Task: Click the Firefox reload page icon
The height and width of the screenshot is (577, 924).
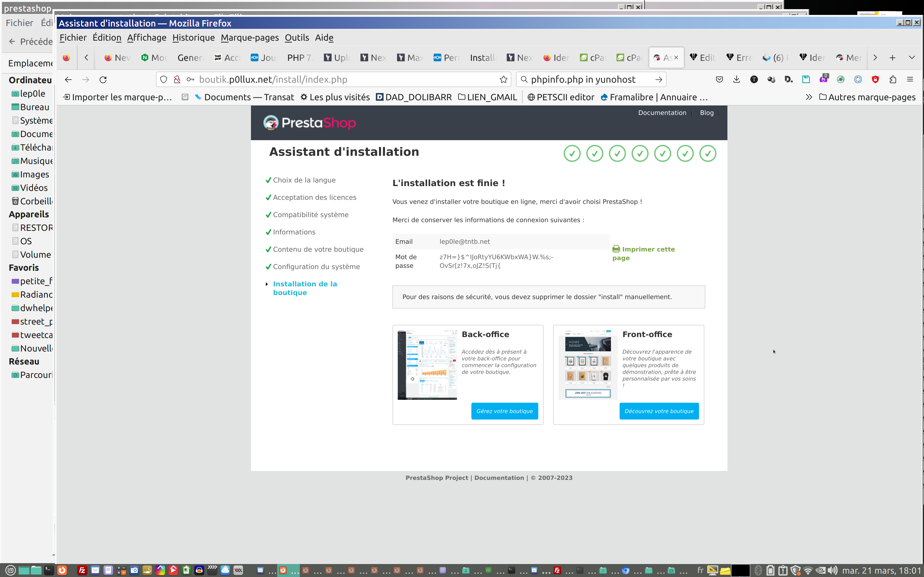Action: pyautogui.click(x=103, y=79)
